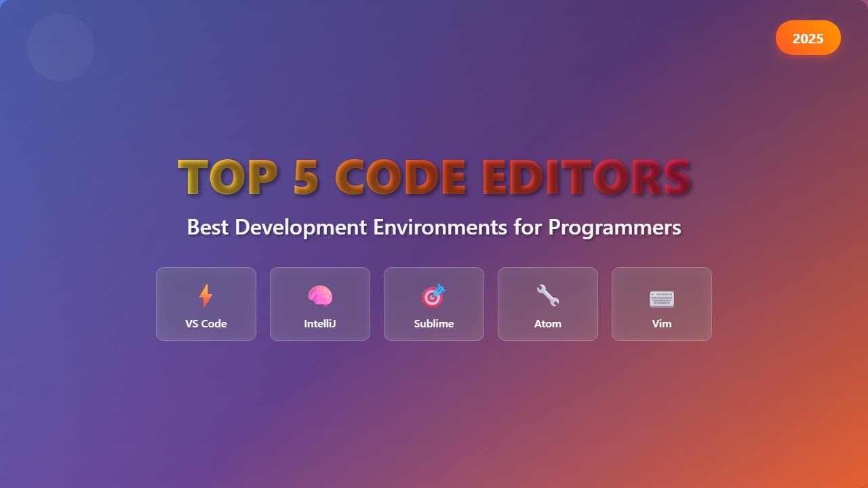868x488 pixels.
Task: Click the TOP 5 CODE EDITORS headline
Action: pyautogui.click(x=434, y=177)
